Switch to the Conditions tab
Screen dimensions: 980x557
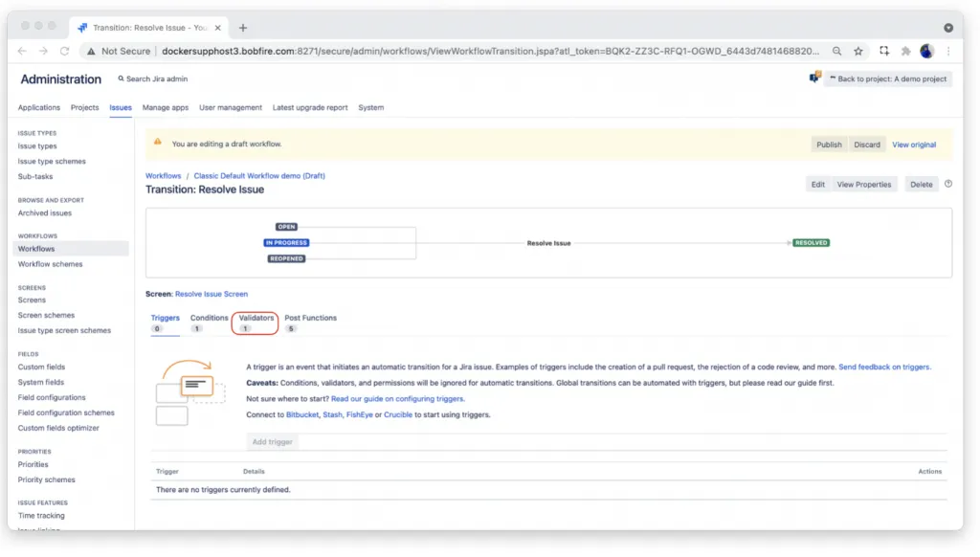pos(209,323)
